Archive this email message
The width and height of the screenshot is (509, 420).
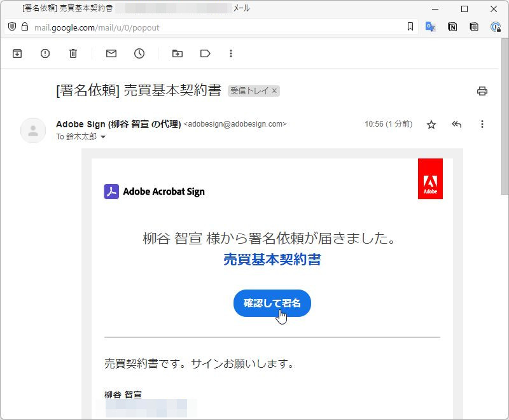coord(17,53)
